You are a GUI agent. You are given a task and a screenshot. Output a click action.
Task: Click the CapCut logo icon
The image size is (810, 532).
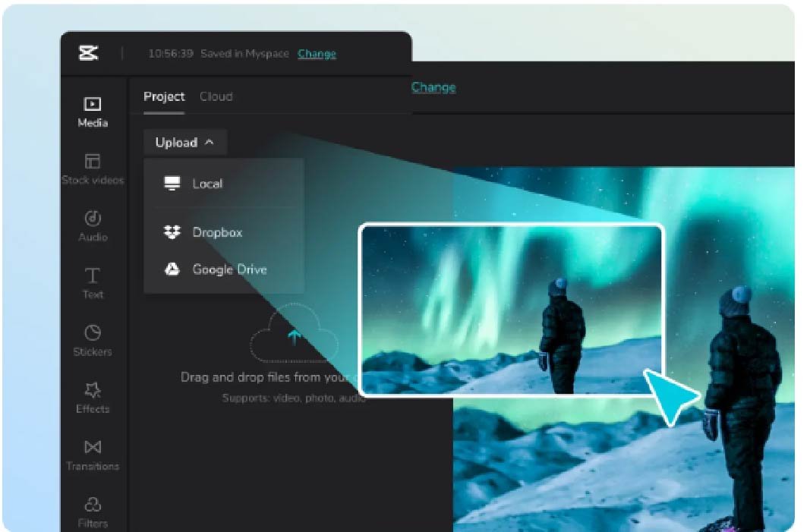(x=88, y=53)
